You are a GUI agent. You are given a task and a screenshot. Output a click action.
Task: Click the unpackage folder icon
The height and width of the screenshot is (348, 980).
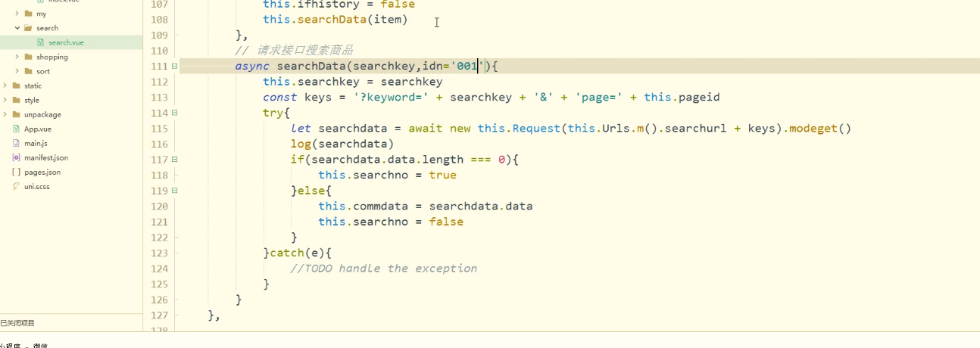click(16, 114)
